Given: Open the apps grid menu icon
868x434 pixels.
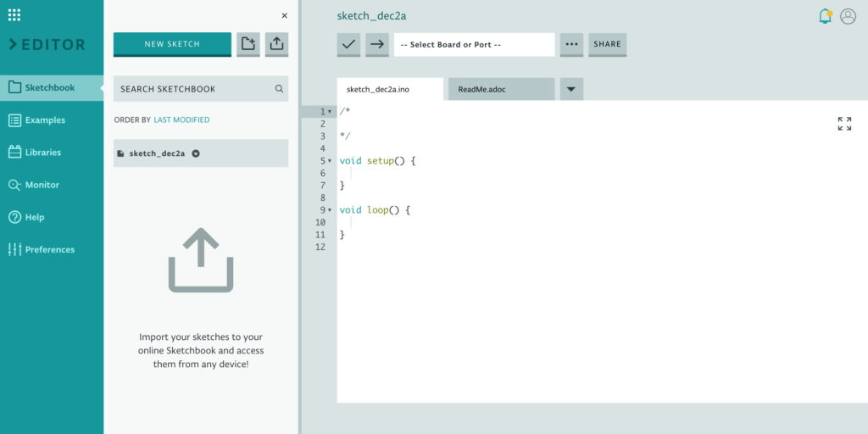Looking at the screenshot, I should [14, 15].
